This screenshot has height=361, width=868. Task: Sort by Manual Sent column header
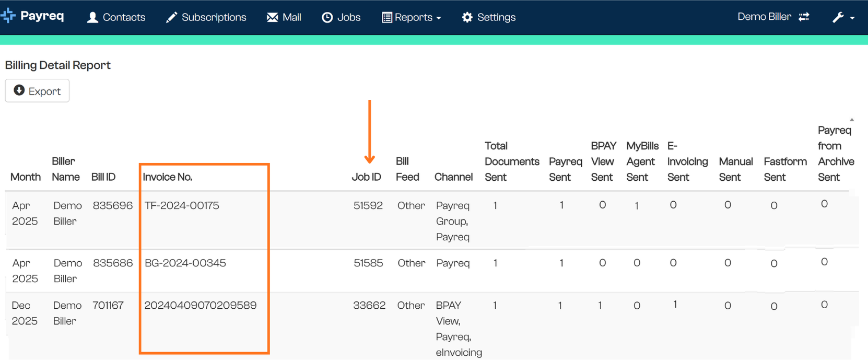tap(736, 169)
